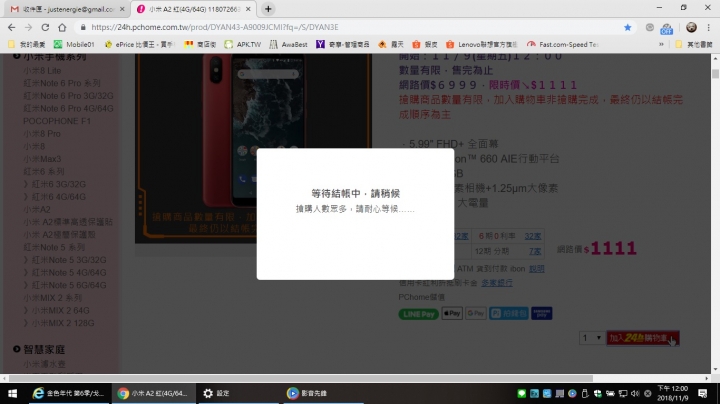This screenshot has width=720, height=404.
Task: Close the Gmail inbox tab
Action: (122, 9)
